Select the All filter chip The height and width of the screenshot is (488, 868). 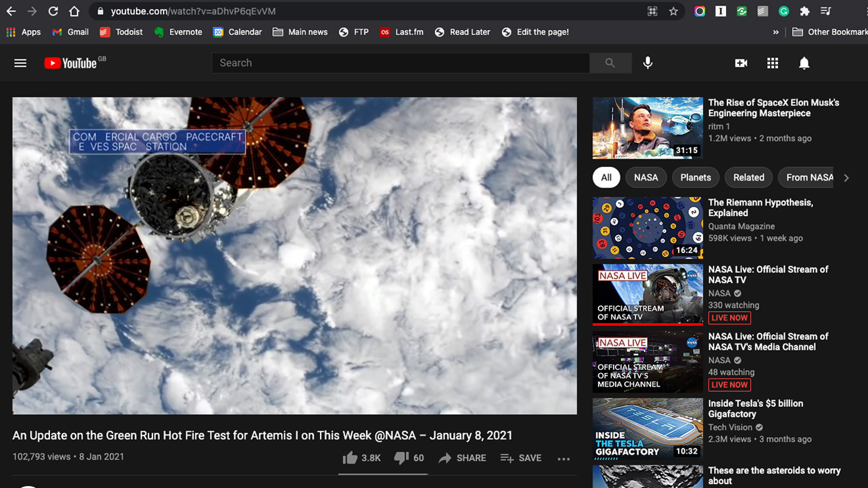(x=607, y=177)
